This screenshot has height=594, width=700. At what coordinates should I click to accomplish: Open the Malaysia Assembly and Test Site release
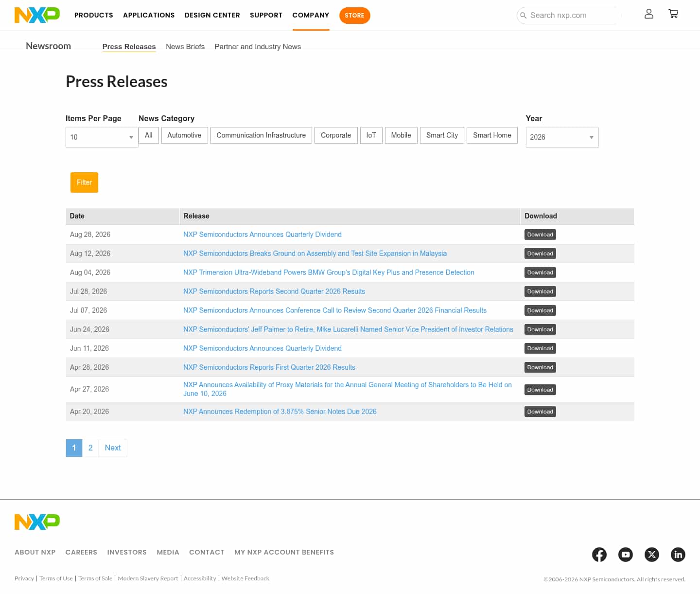[315, 253]
